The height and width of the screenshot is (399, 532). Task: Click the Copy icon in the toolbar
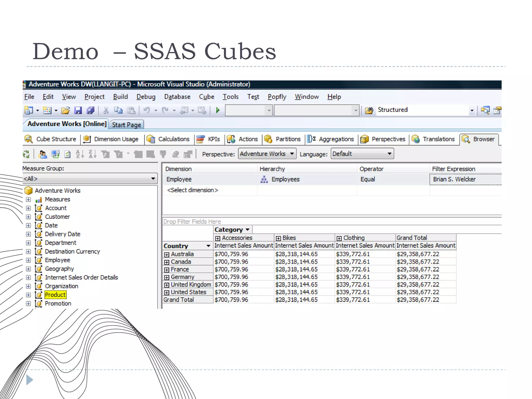118,110
